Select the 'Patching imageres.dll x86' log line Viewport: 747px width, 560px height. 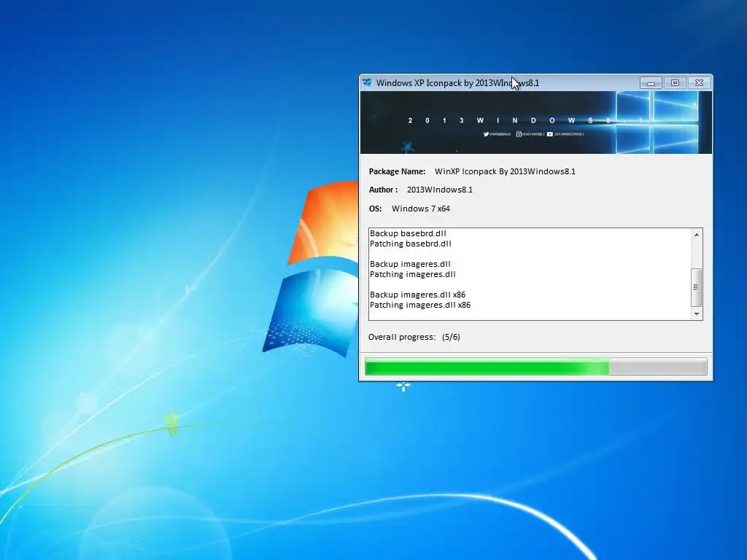[x=419, y=306]
